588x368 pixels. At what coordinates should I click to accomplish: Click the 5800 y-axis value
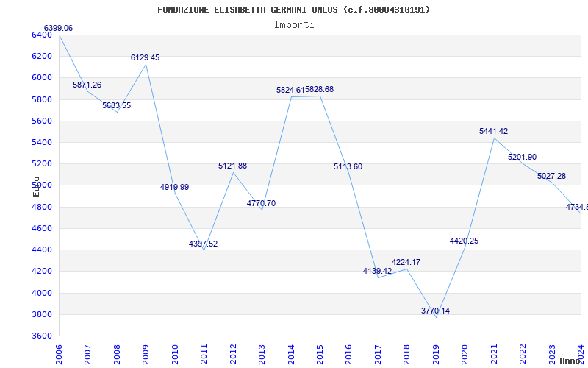pyautogui.click(x=42, y=100)
